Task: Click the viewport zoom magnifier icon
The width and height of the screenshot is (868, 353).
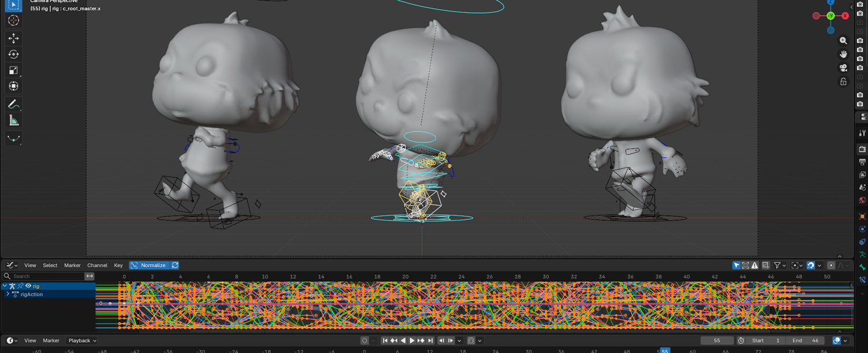Action: pyautogui.click(x=843, y=41)
